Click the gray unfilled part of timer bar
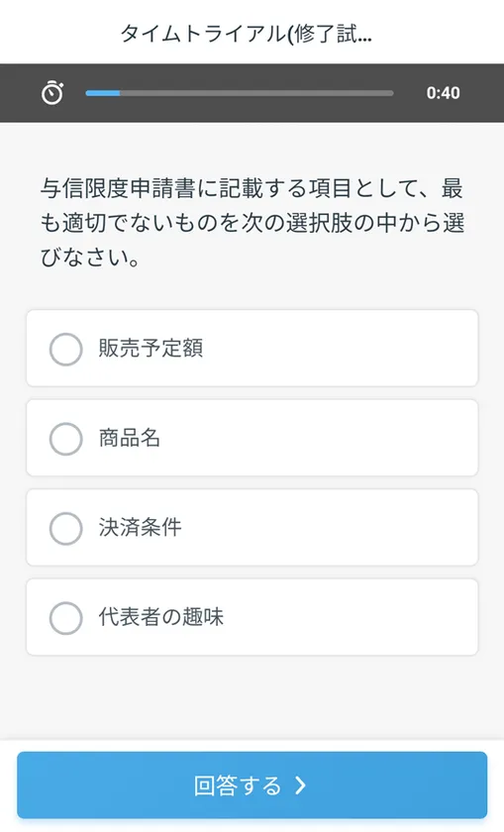The height and width of the screenshot is (832, 504). [x=256, y=93]
